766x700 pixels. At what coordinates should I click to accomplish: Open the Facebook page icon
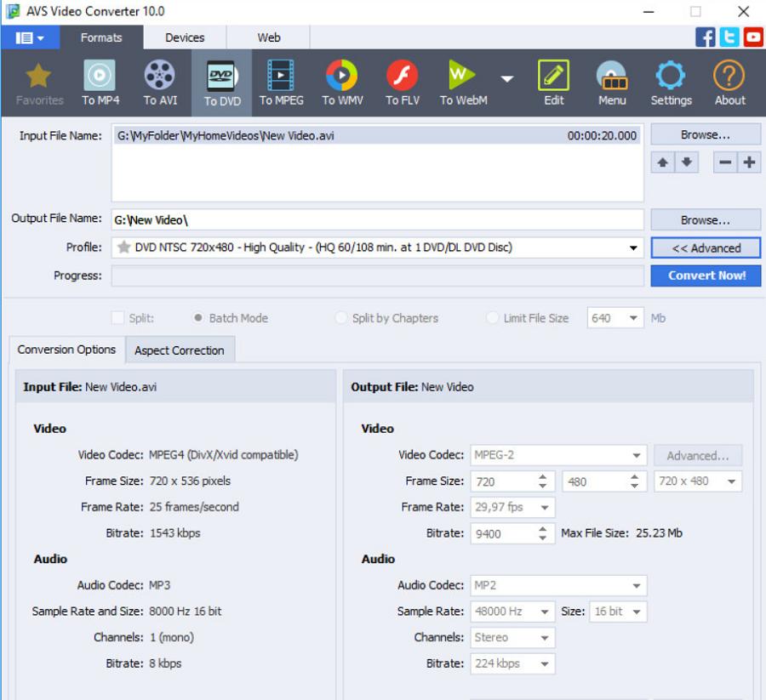tap(706, 37)
